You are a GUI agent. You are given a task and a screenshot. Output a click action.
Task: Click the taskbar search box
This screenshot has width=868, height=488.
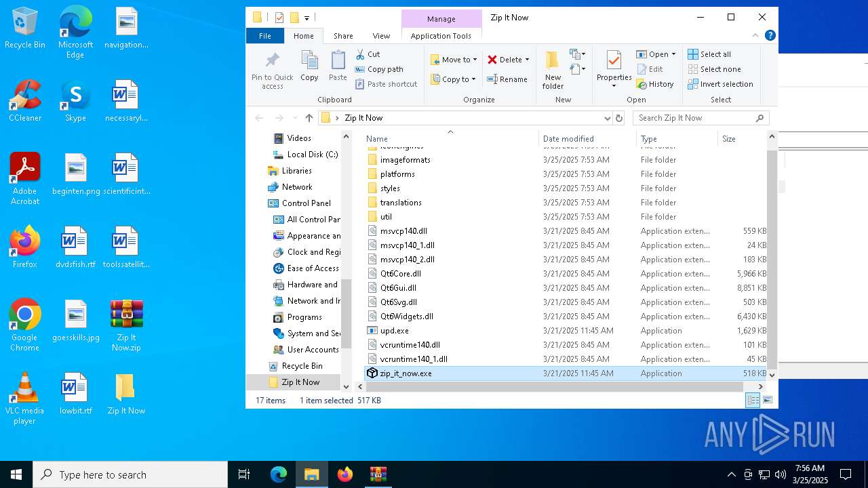pos(130,474)
